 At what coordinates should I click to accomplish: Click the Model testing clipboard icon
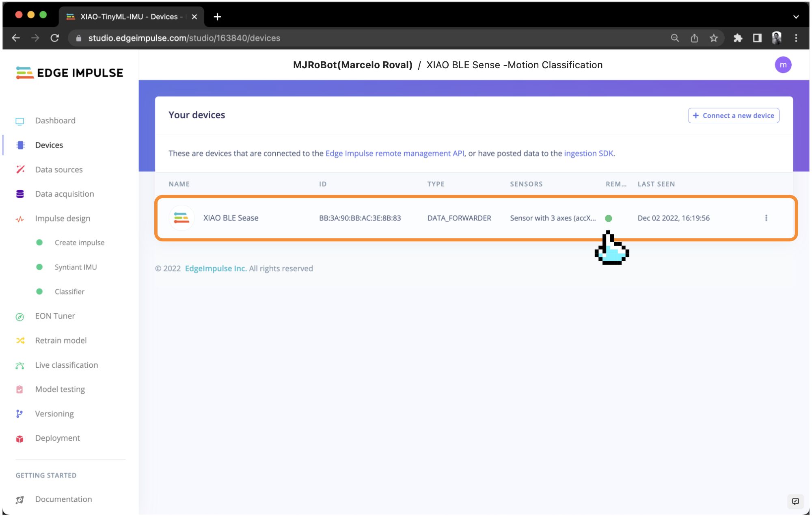coord(19,389)
